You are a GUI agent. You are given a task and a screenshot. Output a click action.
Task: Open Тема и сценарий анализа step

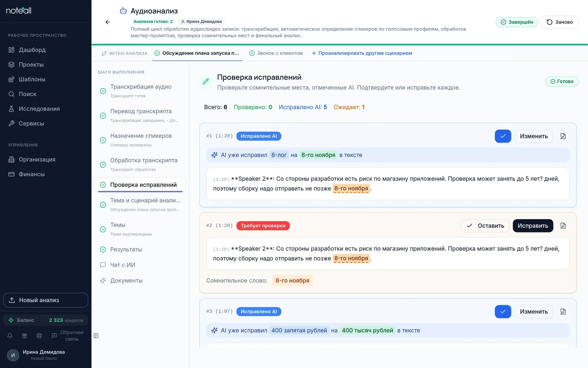click(x=140, y=205)
